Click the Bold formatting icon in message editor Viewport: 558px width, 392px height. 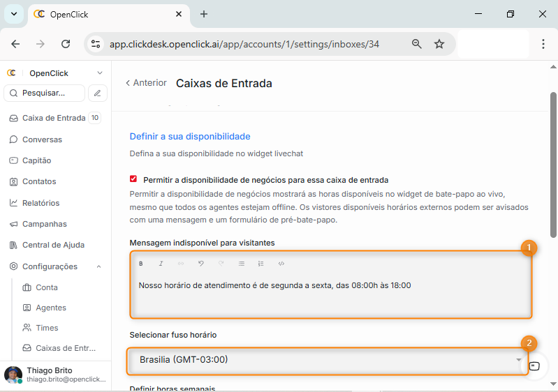[140, 264]
